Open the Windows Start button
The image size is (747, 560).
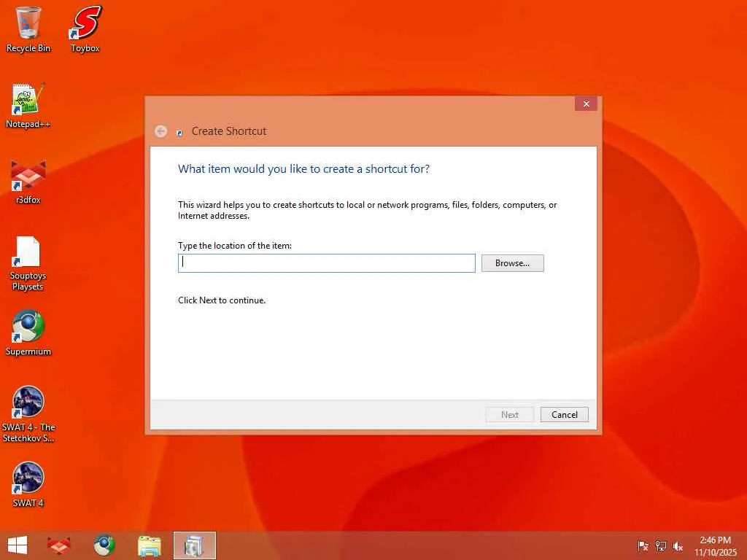click(18, 545)
